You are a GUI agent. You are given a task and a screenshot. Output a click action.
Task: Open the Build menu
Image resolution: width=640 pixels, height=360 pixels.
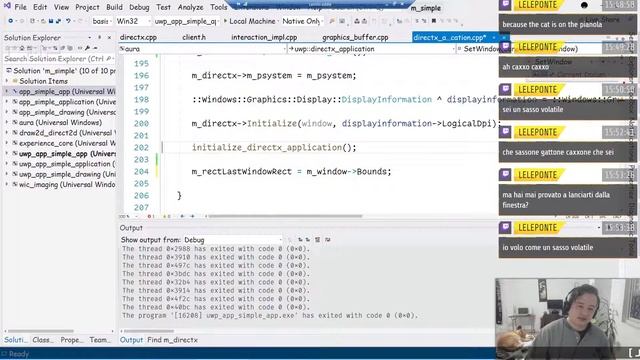pos(114,7)
